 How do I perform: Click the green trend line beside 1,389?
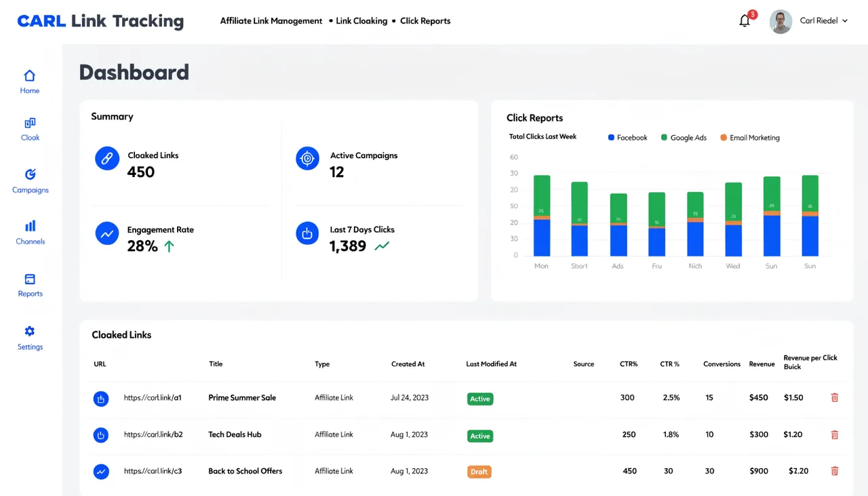[382, 246]
